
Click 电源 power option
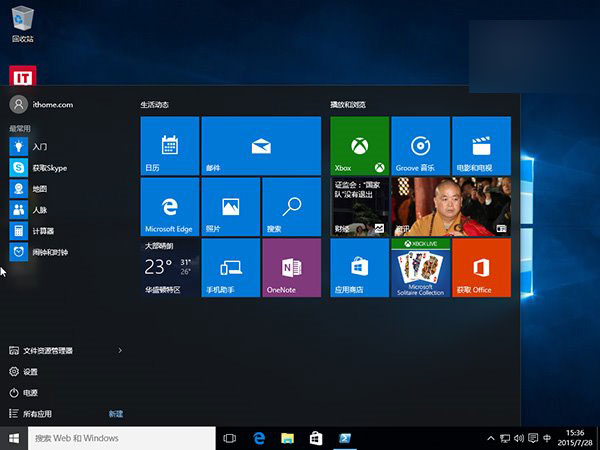click(x=30, y=393)
